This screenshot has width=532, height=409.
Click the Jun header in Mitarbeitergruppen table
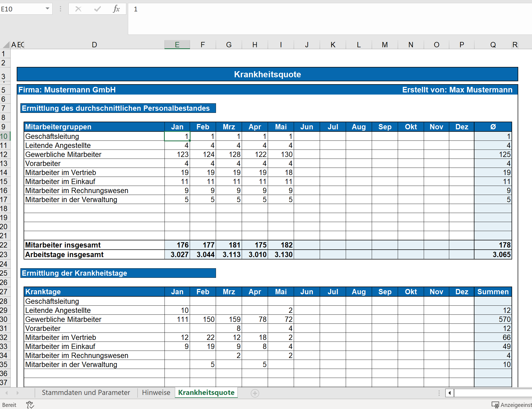coord(307,127)
